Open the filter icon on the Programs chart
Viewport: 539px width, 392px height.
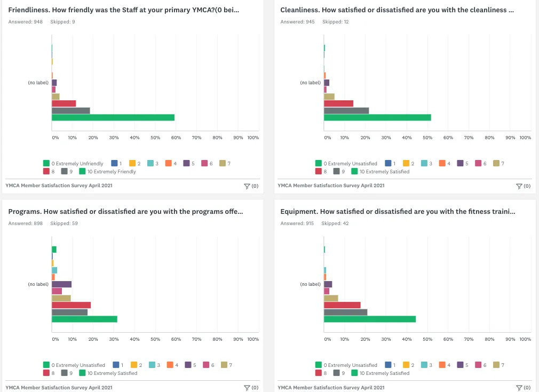click(247, 388)
